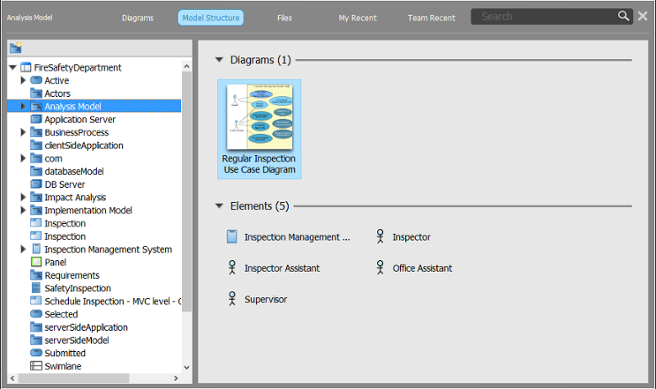Click the DB Server node icon

point(36,184)
